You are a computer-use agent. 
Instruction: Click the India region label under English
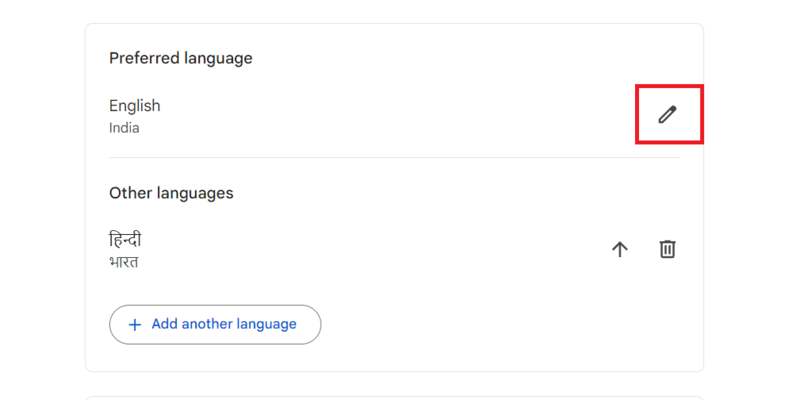point(124,128)
